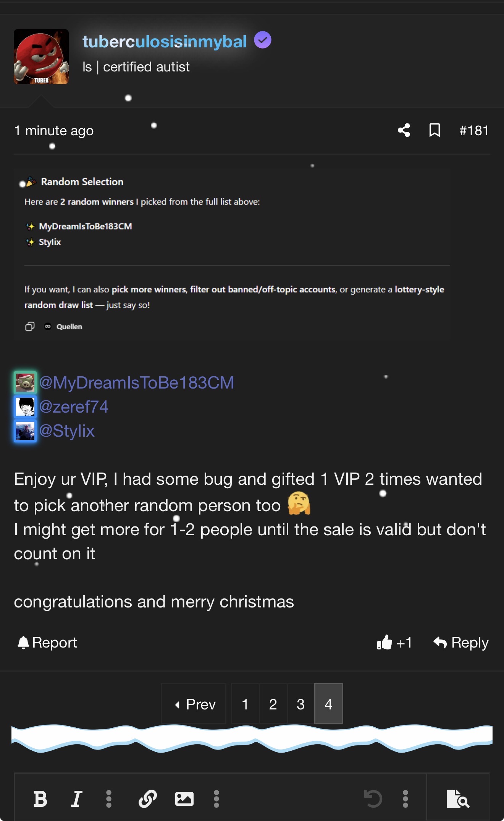The image size is (504, 821).
Task: Bookmark post #181
Action: pos(435,130)
